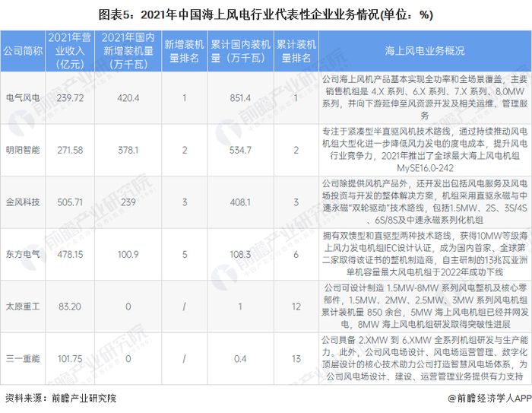532x413 pixels.
Task: Click the '累计装机量排名' column header
Action: pos(296,51)
